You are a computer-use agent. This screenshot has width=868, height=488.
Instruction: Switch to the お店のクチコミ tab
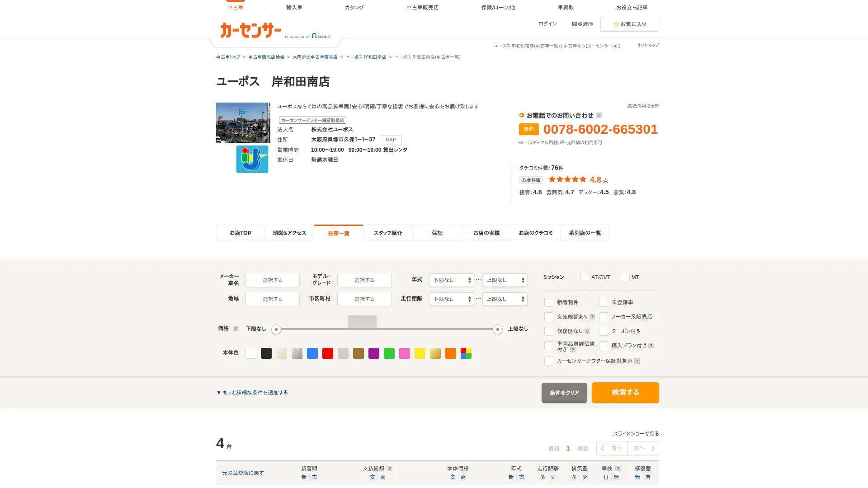[536, 233]
